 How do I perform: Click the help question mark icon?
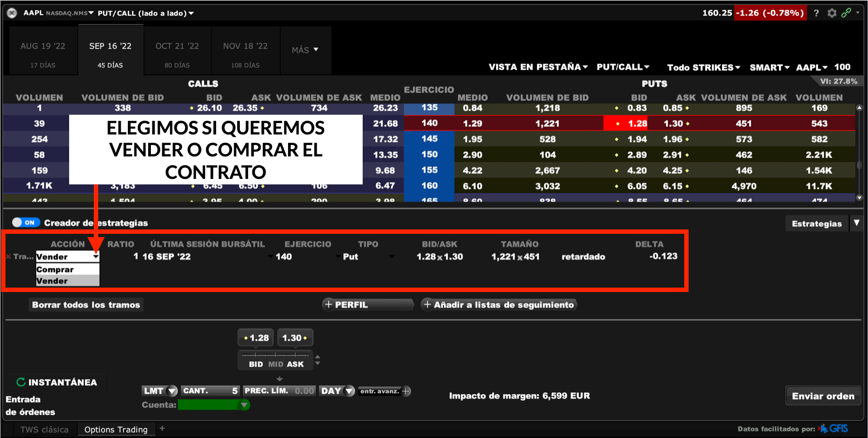click(816, 13)
